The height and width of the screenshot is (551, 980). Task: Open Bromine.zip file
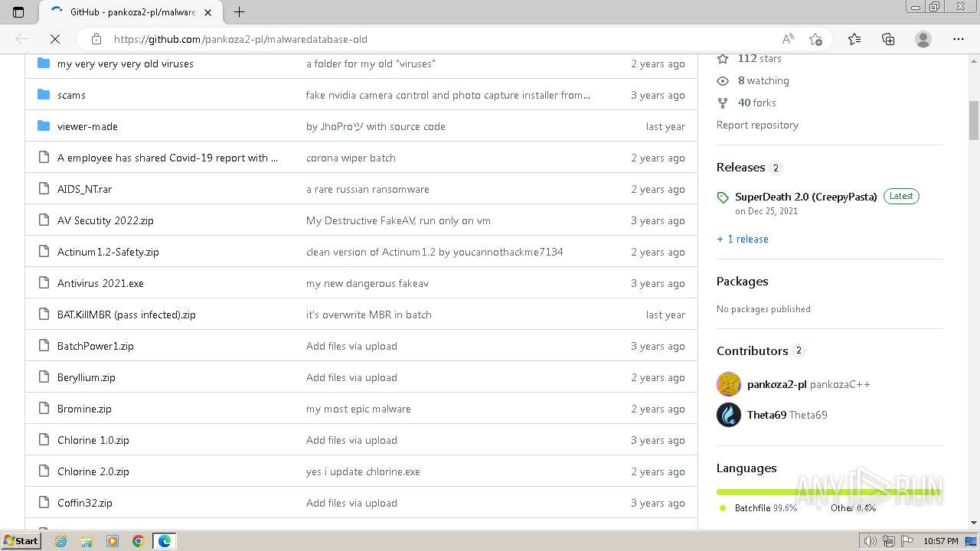point(84,409)
